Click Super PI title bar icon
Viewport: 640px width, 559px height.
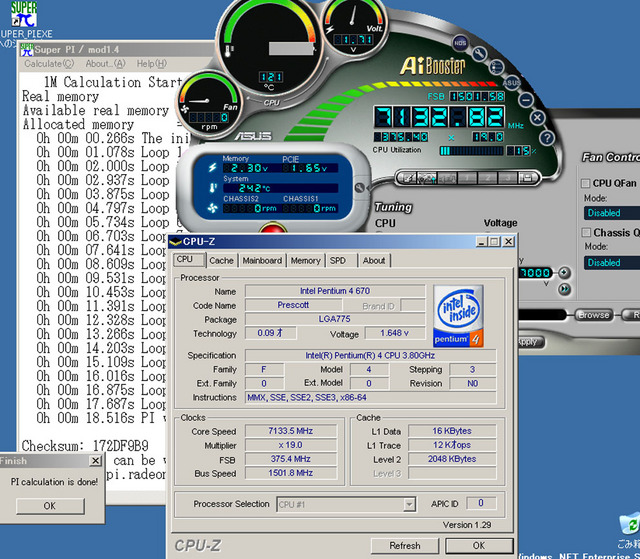tap(27, 49)
